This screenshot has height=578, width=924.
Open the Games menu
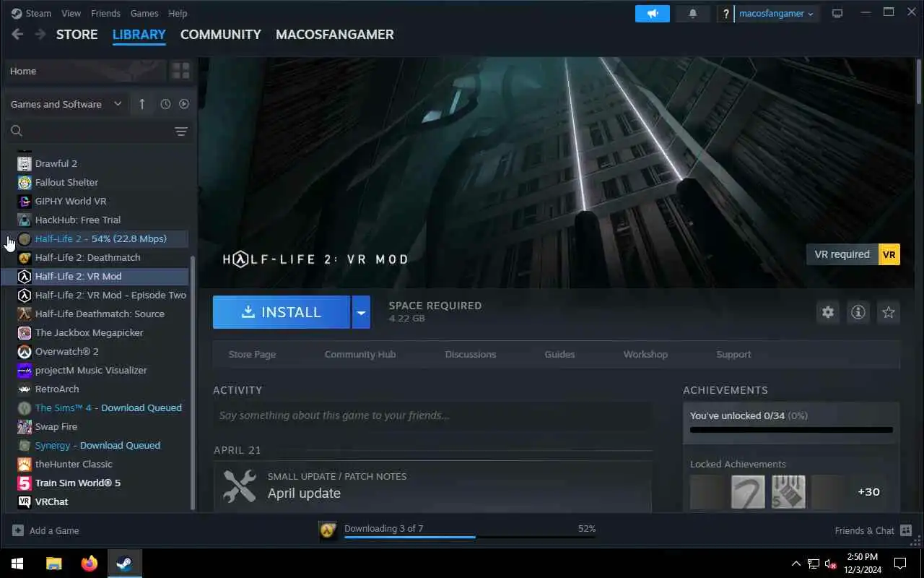pyautogui.click(x=144, y=13)
